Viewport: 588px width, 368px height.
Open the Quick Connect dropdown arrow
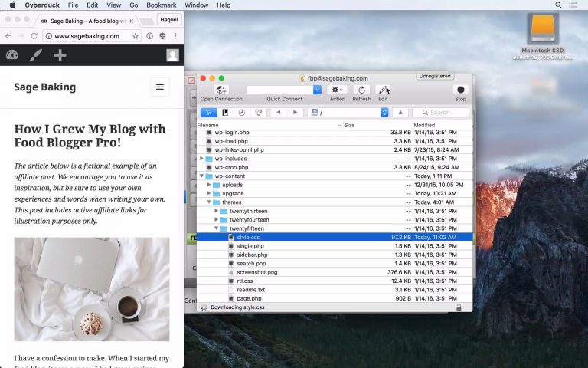coord(317,90)
